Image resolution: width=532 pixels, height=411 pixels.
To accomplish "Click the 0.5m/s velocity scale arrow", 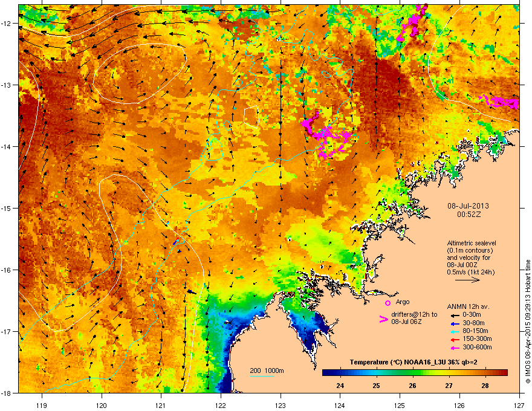I will click(467, 280).
